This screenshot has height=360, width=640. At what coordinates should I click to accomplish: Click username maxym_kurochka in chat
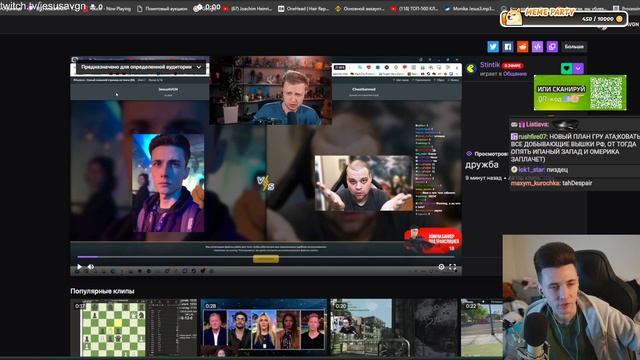[x=535, y=183]
